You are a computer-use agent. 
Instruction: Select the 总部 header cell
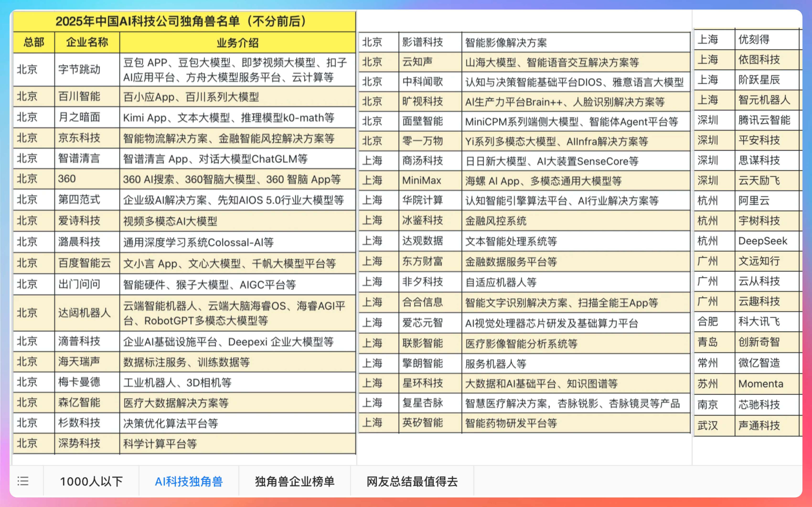pos(33,42)
